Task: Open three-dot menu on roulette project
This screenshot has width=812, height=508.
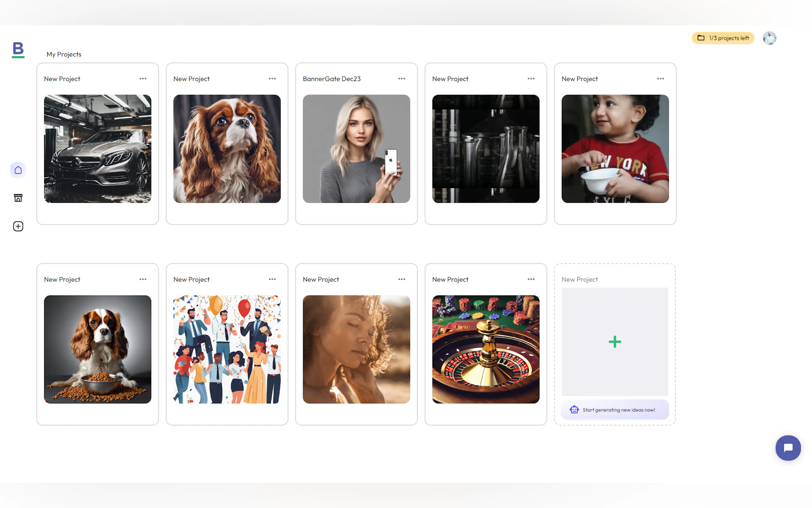Action: coord(531,279)
